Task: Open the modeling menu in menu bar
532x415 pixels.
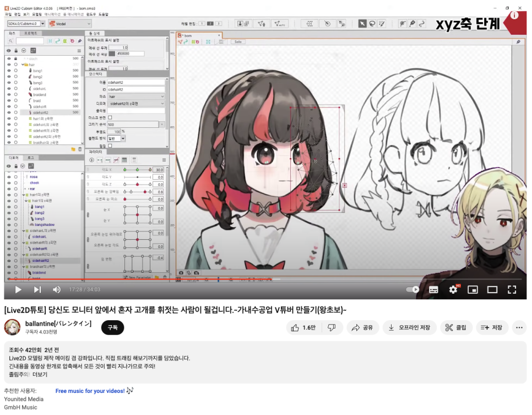Action: tap(37, 14)
